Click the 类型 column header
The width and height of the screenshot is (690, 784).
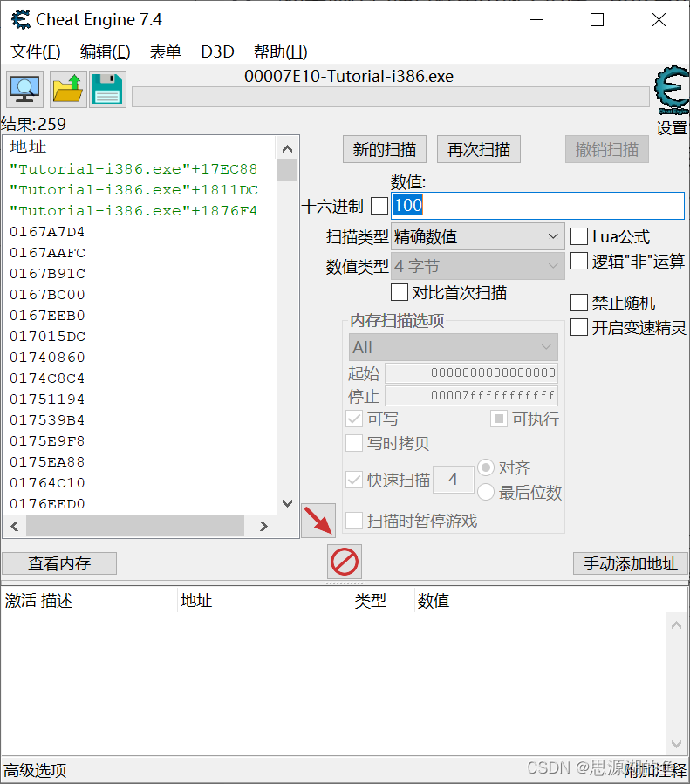point(371,601)
